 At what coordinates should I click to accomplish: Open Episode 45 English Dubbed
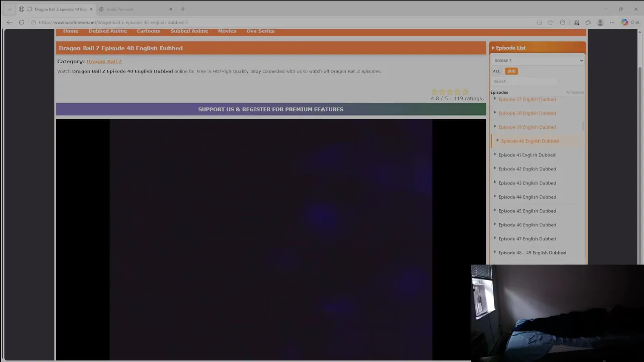[527, 211]
